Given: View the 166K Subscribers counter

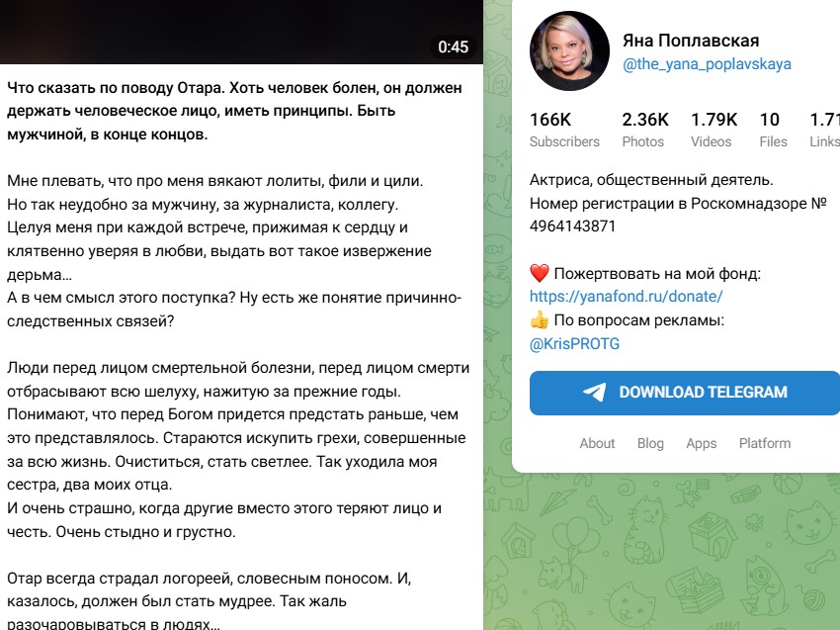Looking at the screenshot, I should [564, 130].
